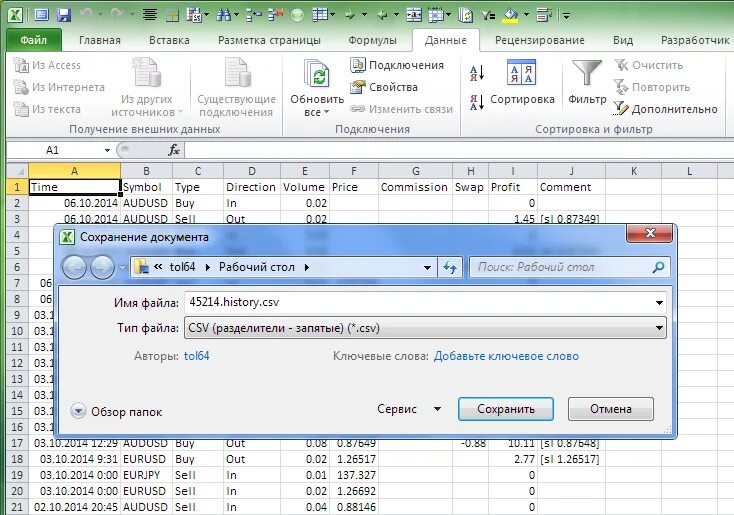This screenshot has height=515, width=734.
Task: Open the path history dropdown in the address bar
Action: click(x=427, y=268)
